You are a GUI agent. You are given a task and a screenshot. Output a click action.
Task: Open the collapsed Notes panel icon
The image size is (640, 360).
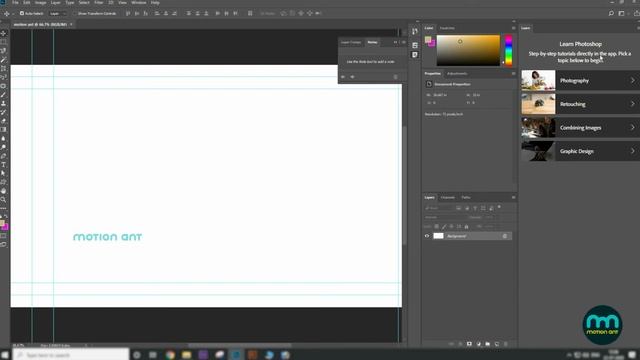pos(415,55)
